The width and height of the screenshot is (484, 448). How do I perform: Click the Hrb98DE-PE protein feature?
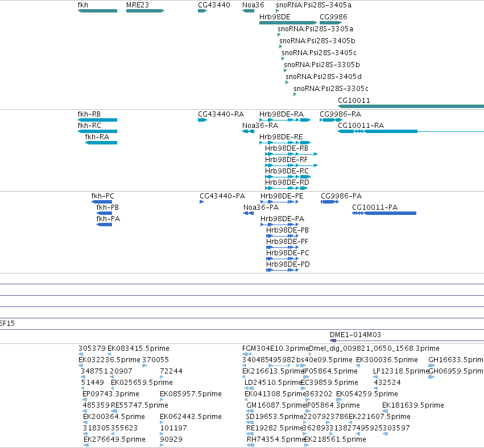click(x=280, y=202)
